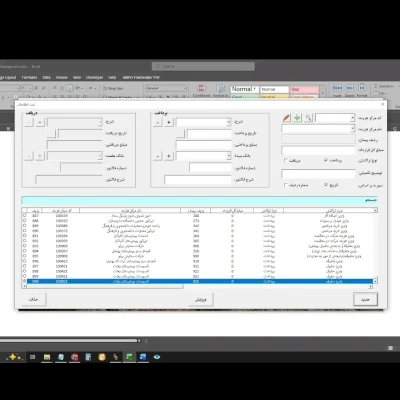This screenshot has height=400, width=400.
Task: Click the Excel sheet horizontal scrollbar
Action: [69, 341]
